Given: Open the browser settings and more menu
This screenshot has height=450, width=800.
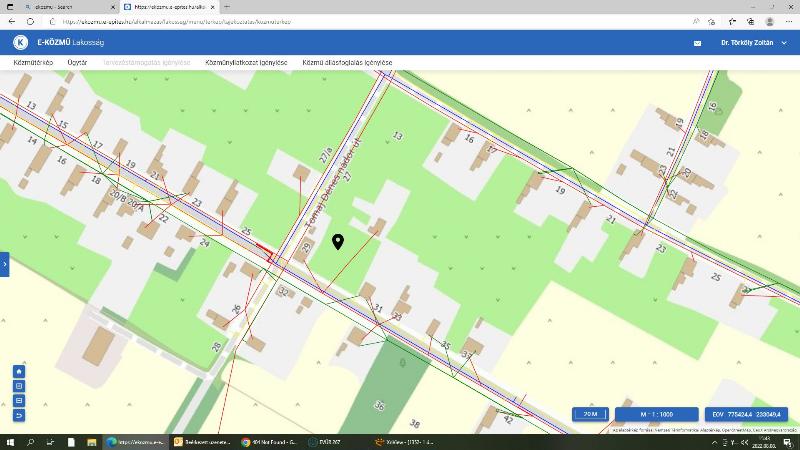Looking at the screenshot, I should coord(789,22).
